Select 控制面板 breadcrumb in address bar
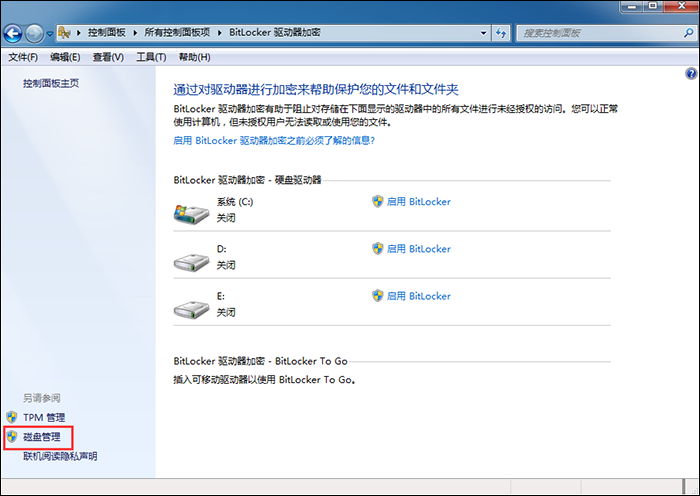Viewport: 700px width, 496px height. (107, 33)
